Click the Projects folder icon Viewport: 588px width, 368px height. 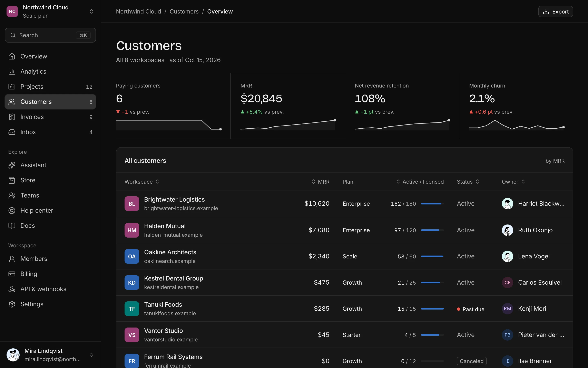tap(12, 86)
